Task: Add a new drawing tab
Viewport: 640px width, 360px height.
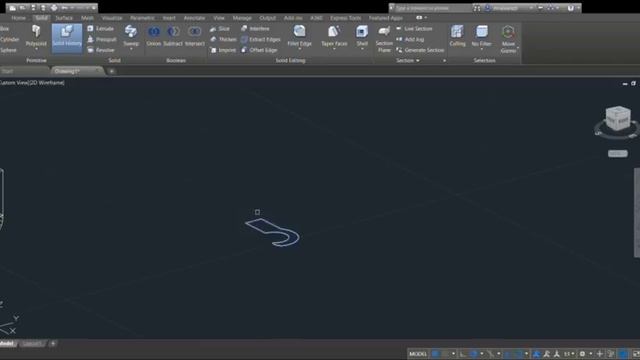Action: click(x=111, y=71)
